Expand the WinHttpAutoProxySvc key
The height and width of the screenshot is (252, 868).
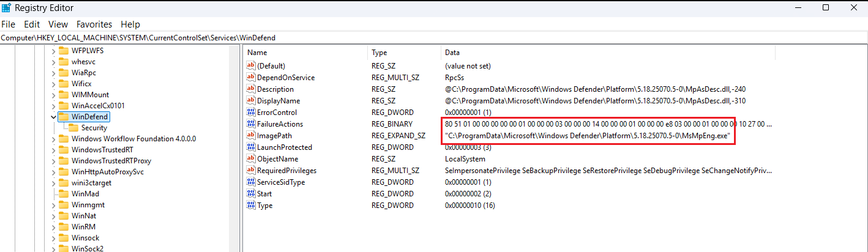coord(53,172)
